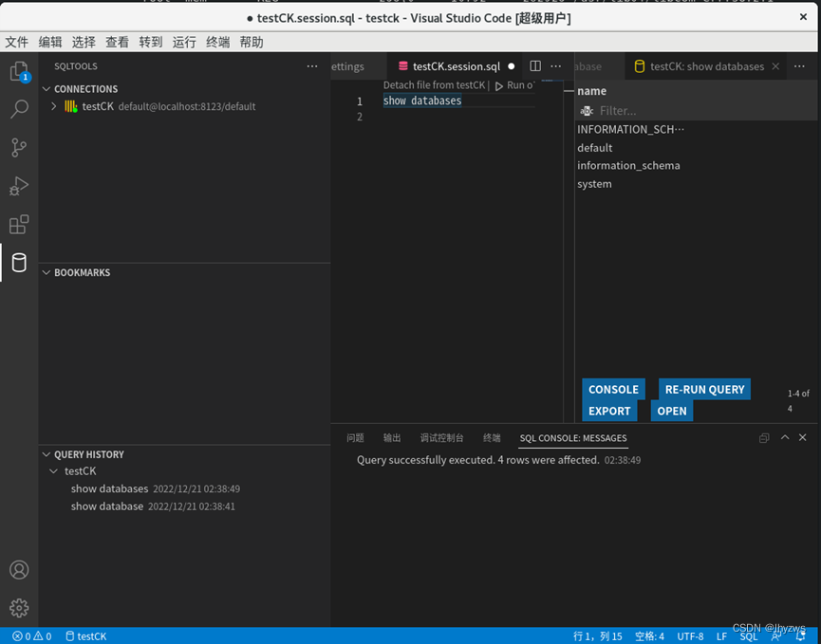Click the line and column position 行 1, 列 15
Viewport: 821px width, 644px height.
click(x=597, y=636)
